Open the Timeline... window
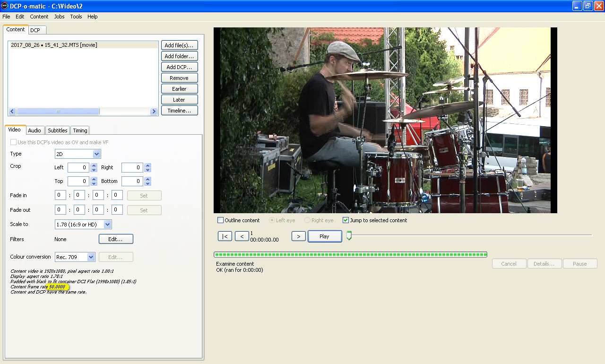 pyautogui.click(x=179, y=111)
